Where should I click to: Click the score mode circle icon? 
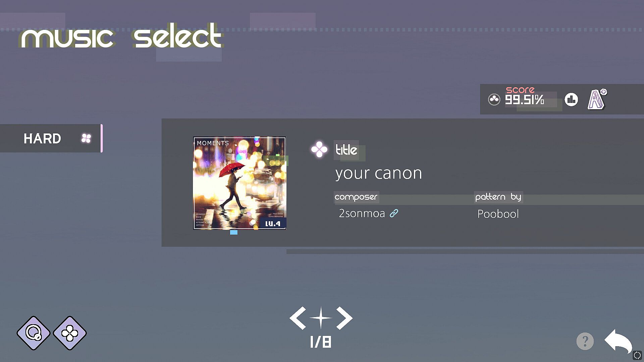[x=494, y=100]
